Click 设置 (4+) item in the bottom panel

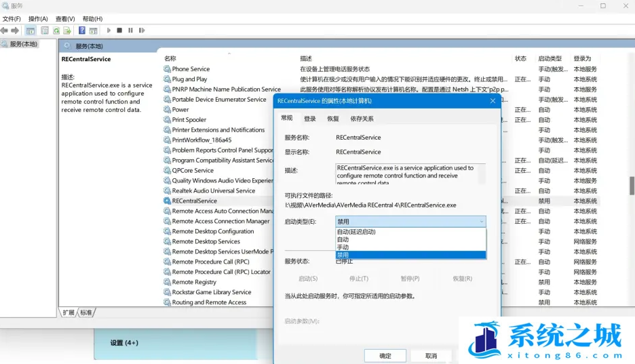pyautogui.click(x=124, y=342)
